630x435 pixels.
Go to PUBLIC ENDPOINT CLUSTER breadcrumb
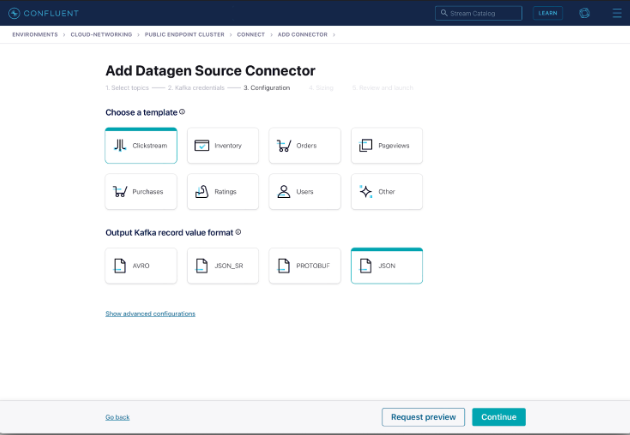tap(184, 35)
